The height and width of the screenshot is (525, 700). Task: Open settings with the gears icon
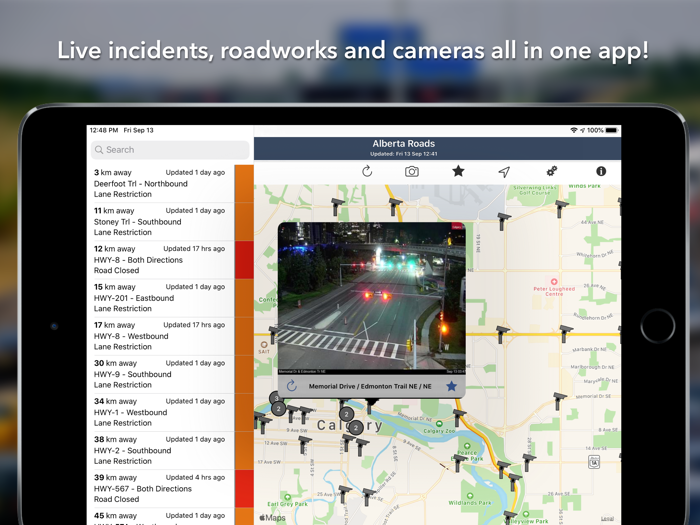click(552, 171)
